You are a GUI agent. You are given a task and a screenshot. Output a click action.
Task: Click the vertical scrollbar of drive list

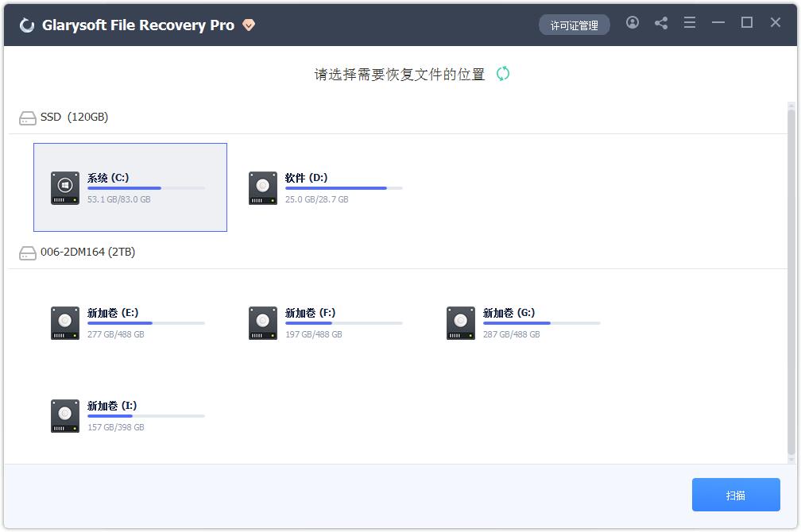[791, 283]
